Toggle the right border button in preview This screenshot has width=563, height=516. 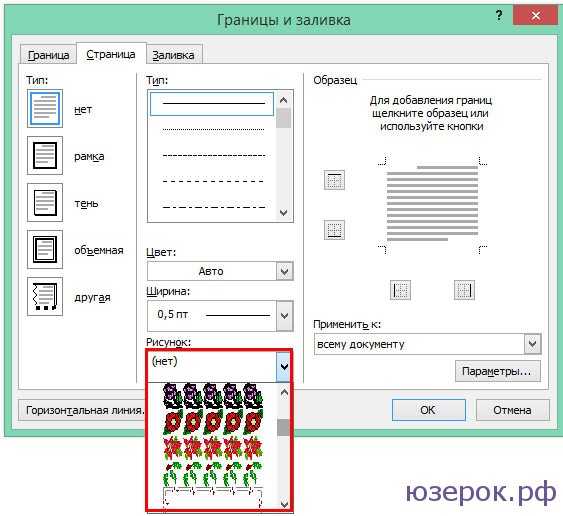464,290
